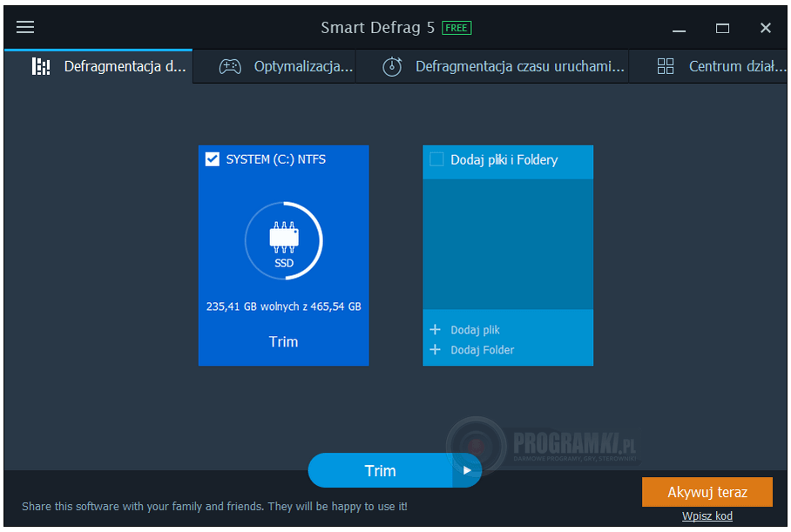
Task: Open the Optymalizacja... tab
Action: click(x=274, y=66)
